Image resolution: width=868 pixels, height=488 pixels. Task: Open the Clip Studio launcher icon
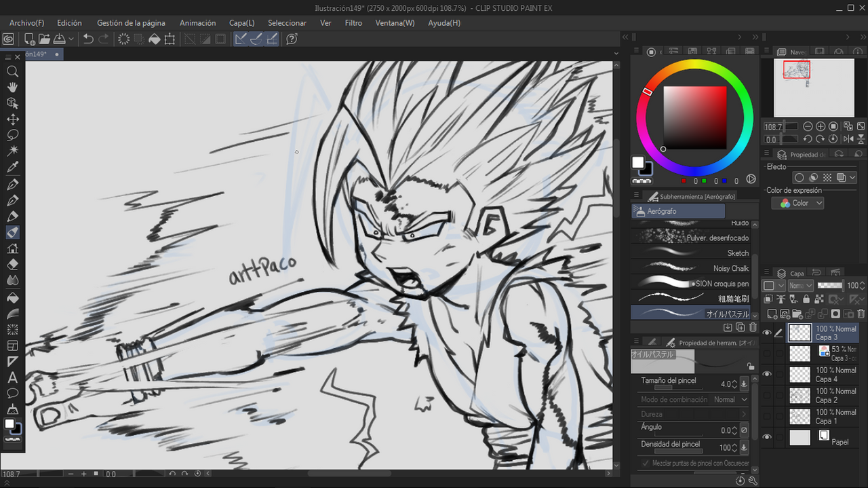click(x=9, y=39)
